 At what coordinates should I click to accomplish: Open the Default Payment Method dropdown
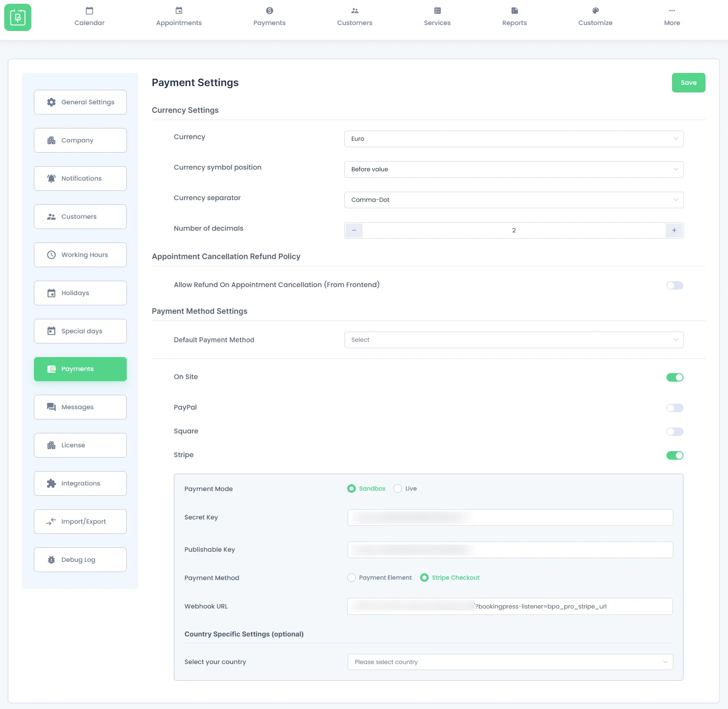coord(514,340)
